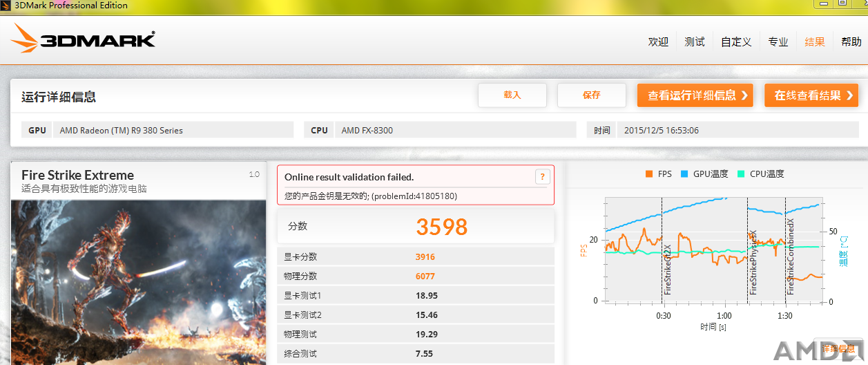The width and height of the screenshot is (868, 365).
Task: Click the overall score 3598
Action: click(442, 227)
